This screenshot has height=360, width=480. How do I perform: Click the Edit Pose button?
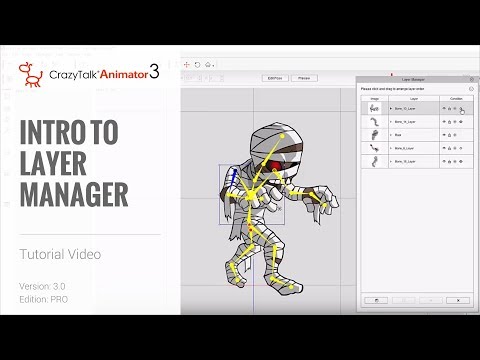[x=275, y=78]
